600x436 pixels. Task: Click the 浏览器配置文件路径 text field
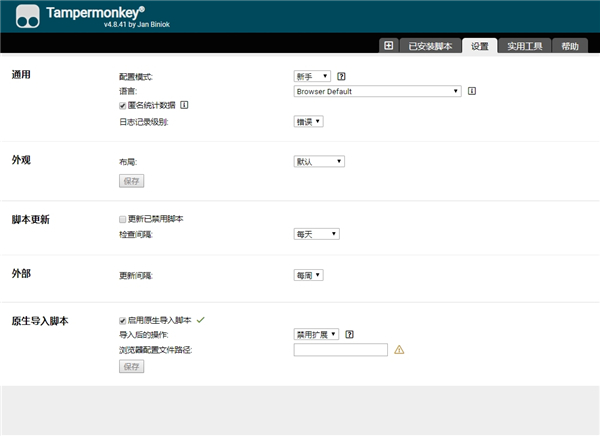click(340, 350)
